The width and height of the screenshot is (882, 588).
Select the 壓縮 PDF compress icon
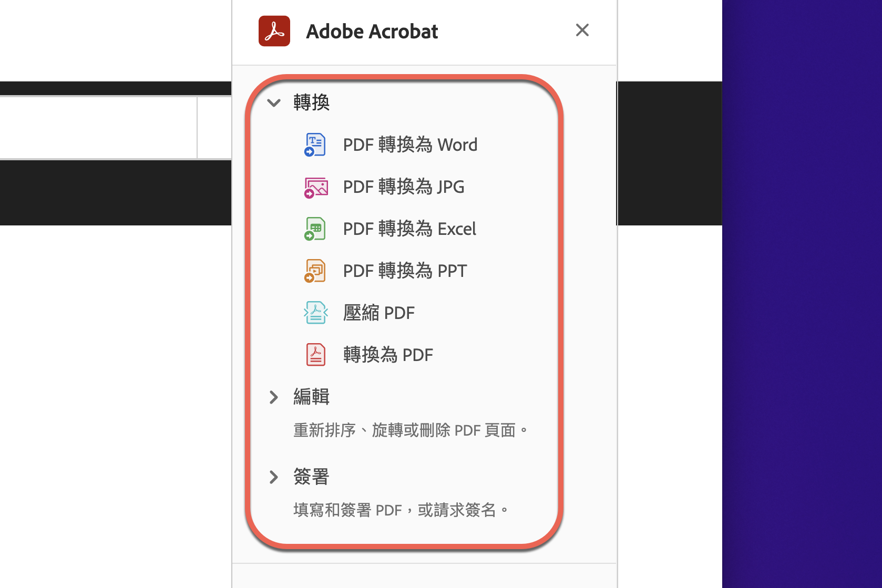click(315, 312)
